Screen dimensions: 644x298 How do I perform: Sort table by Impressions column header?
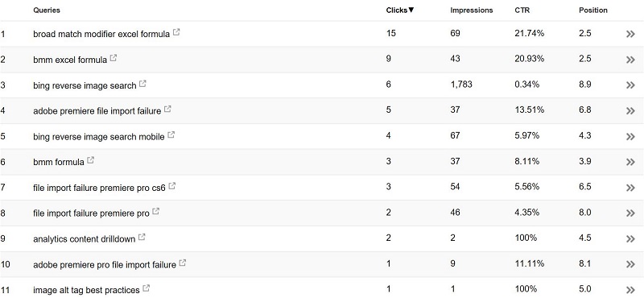(x=472, y=10)
